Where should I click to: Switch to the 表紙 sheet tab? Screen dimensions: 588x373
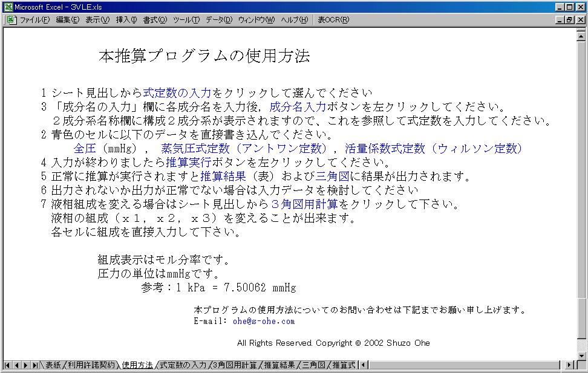click(x=53, y=365)
